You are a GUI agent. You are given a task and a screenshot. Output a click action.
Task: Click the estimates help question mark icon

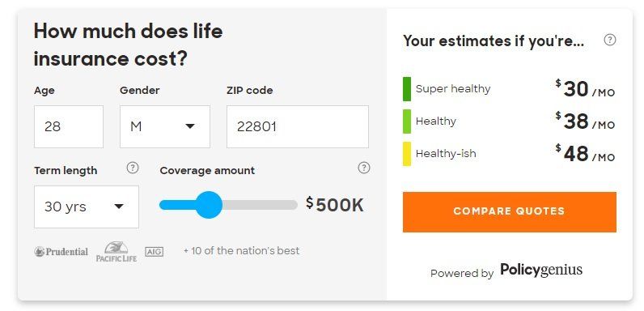click(610, 40)
